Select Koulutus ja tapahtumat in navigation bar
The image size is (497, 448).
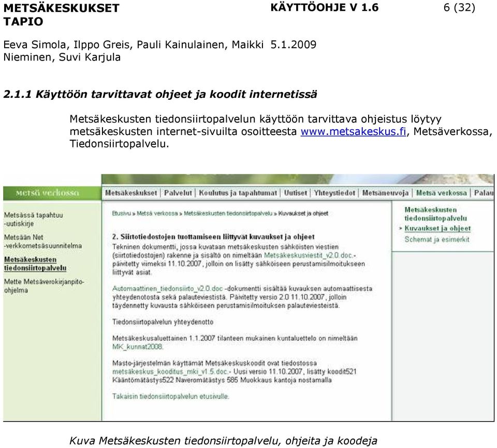click(x=238, y=192)
